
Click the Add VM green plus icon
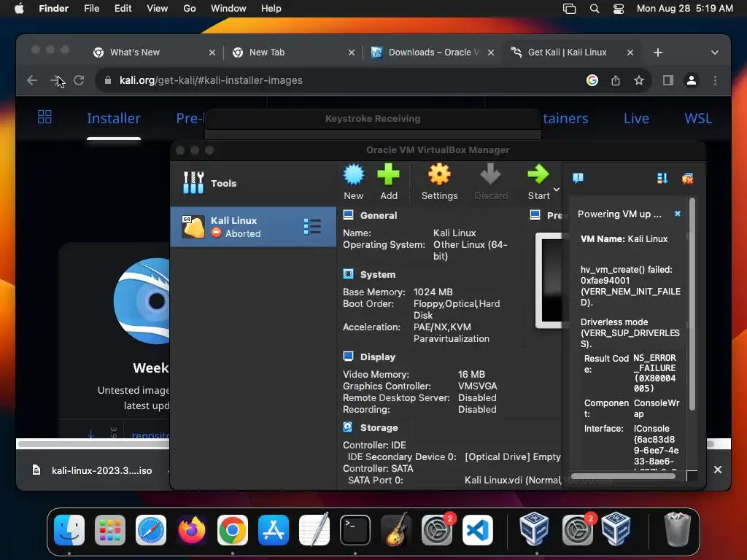[388, 175]
